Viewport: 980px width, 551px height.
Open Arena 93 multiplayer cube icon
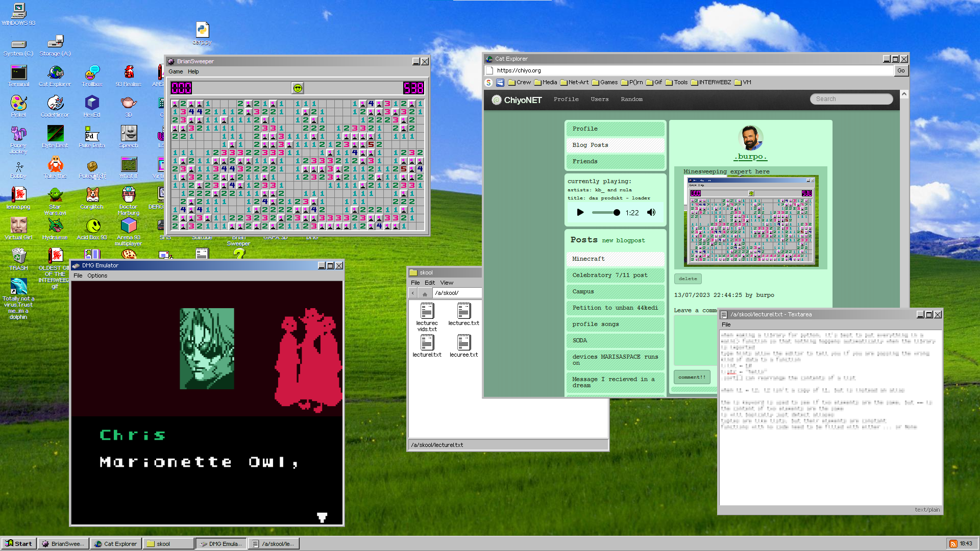point(129,232)
